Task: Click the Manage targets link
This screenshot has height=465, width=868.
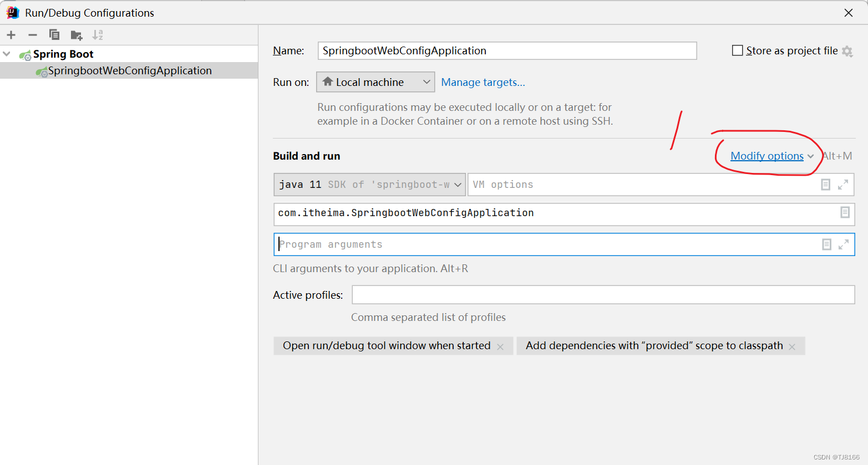Action: tap(483, 82)
